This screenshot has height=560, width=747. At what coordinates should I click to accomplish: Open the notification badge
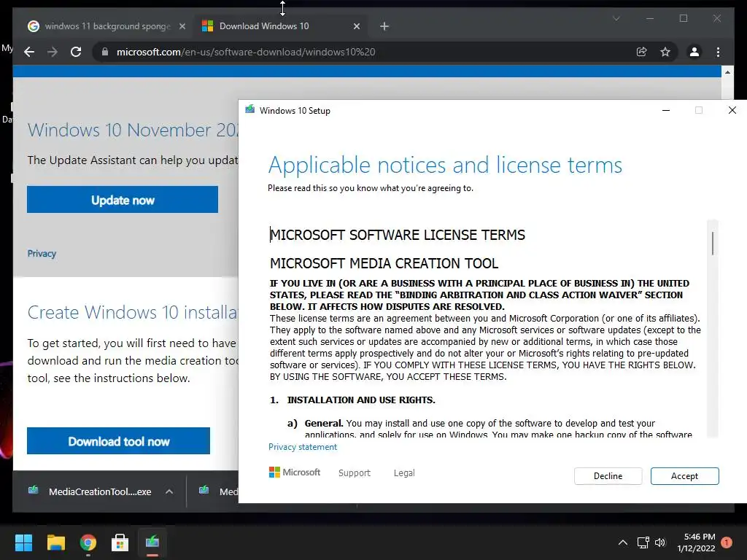pos(727,542)
